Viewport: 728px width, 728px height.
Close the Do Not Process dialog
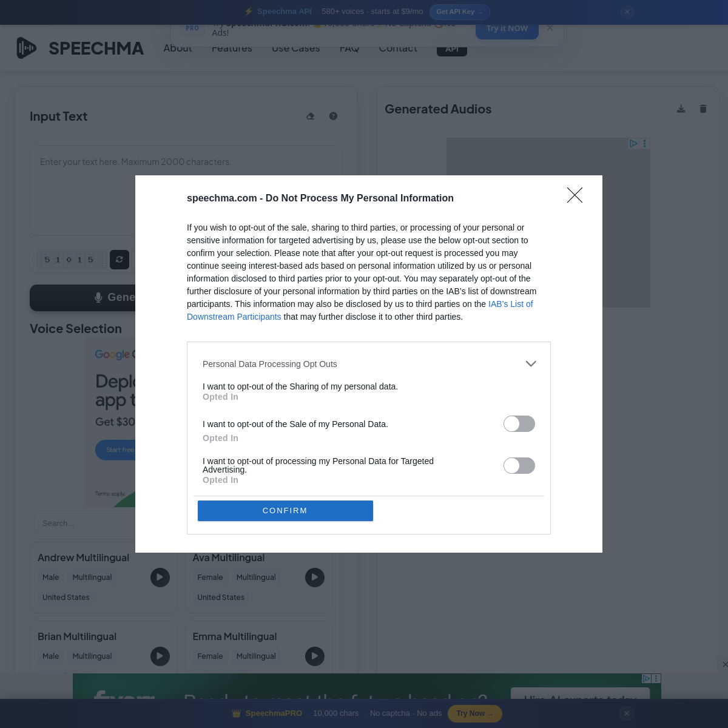point(575,195)
